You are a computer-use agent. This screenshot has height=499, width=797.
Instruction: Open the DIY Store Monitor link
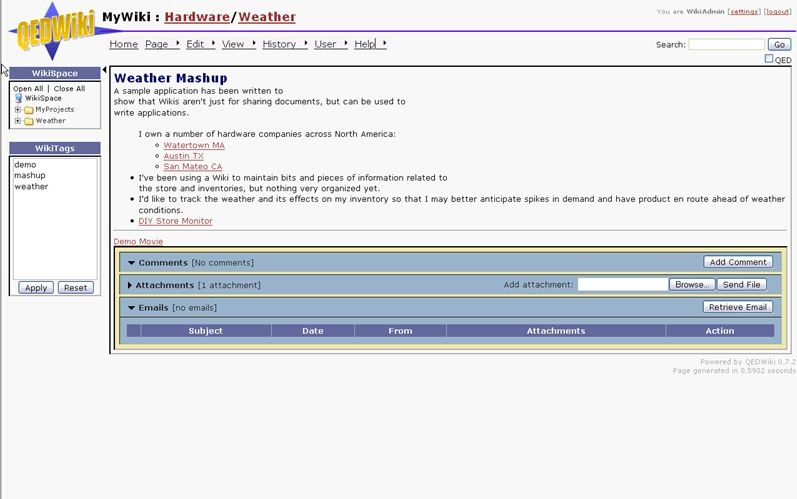[x=175, y=221]
